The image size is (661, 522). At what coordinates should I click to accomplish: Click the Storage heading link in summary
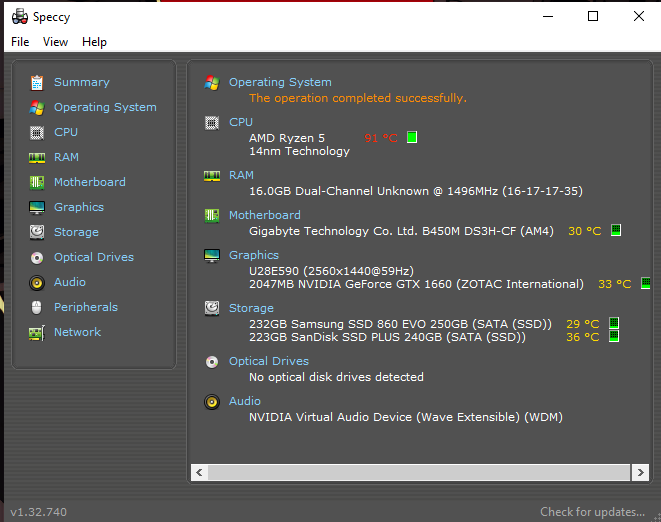pos(251,308)
